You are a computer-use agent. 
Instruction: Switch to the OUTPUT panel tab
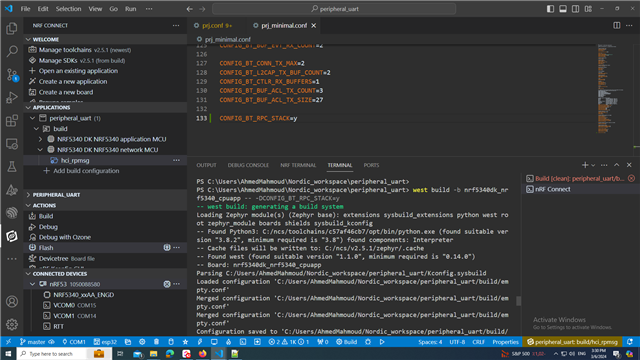tap(206, 165)
